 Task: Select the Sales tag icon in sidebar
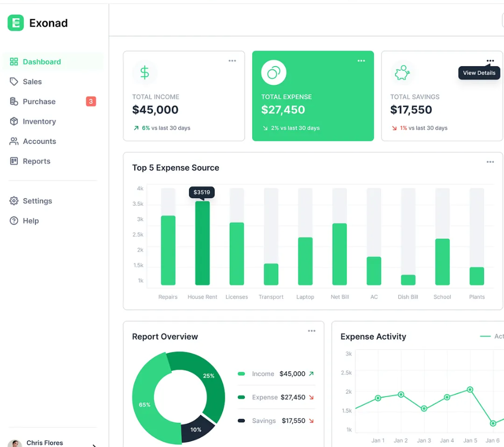(x=13, y=81)
